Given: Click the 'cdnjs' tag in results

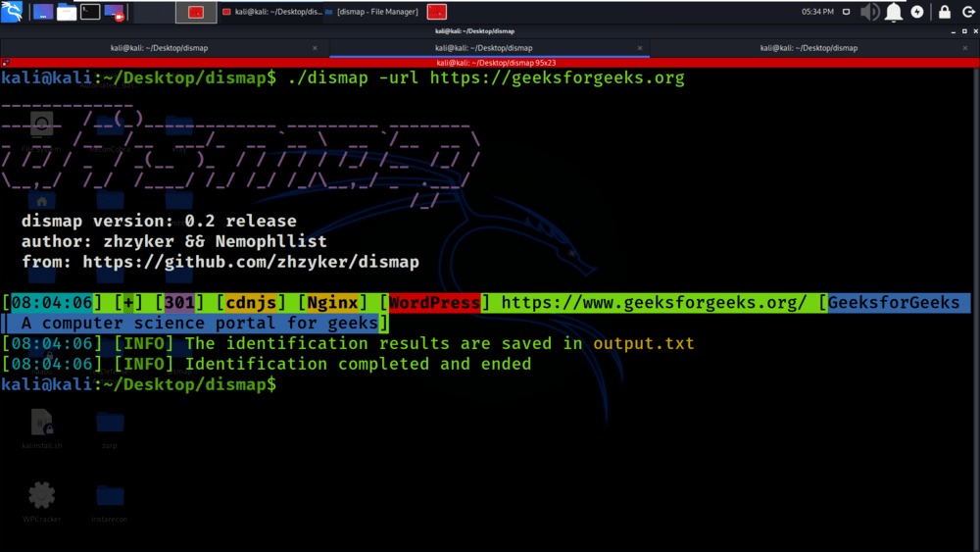Looking at the screenshot, I should [251, 303].
